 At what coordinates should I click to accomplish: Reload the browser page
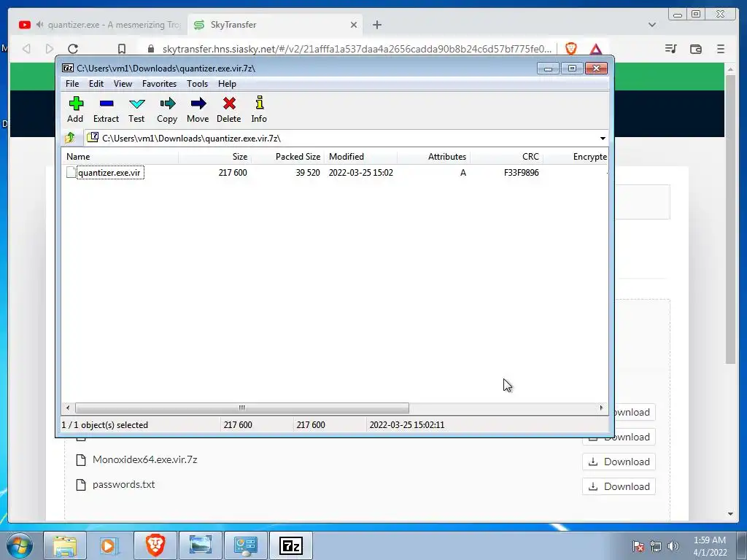click(x=73, y=49)
